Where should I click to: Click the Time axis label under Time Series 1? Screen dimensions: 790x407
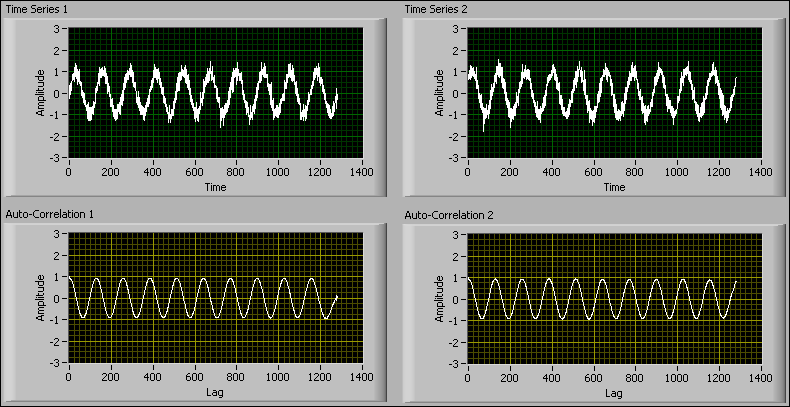click(214, 187)
